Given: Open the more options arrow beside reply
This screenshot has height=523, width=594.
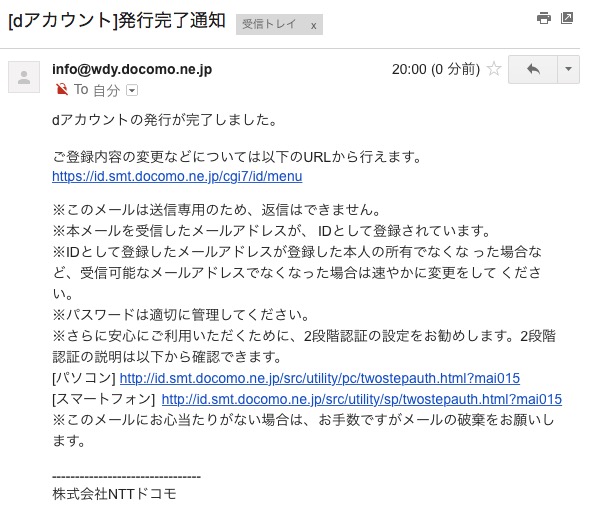Looking at the screenshot, I should [568, 69].
